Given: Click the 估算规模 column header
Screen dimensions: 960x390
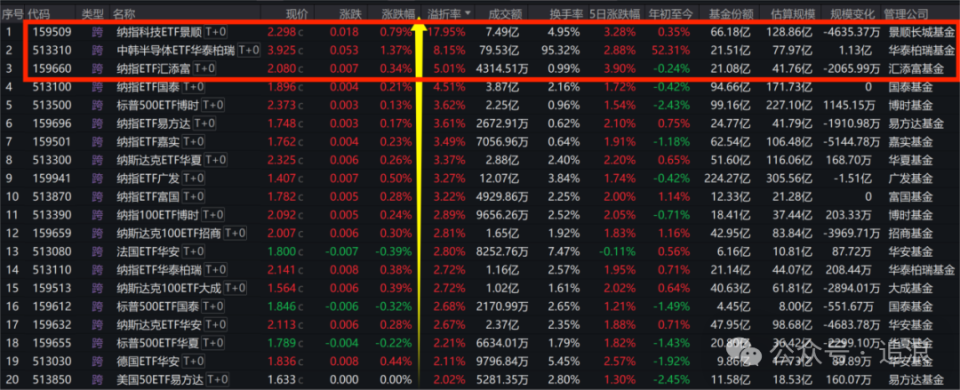Looking at the screenshot, I should click(x=792, y=13).
